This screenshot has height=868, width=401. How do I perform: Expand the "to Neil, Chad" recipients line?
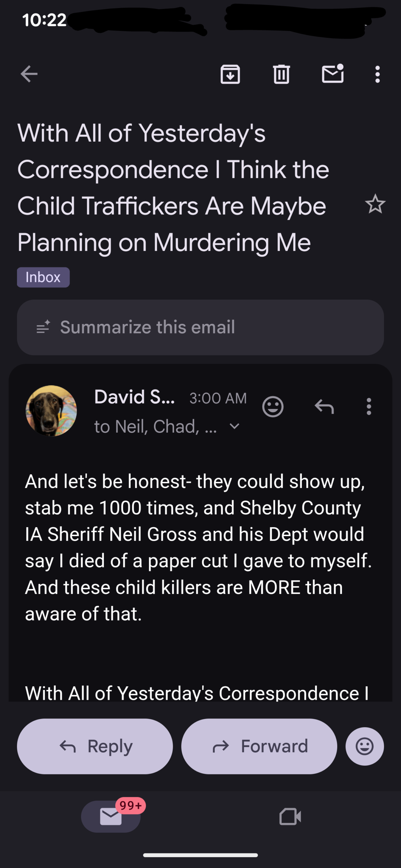[155, 426]
